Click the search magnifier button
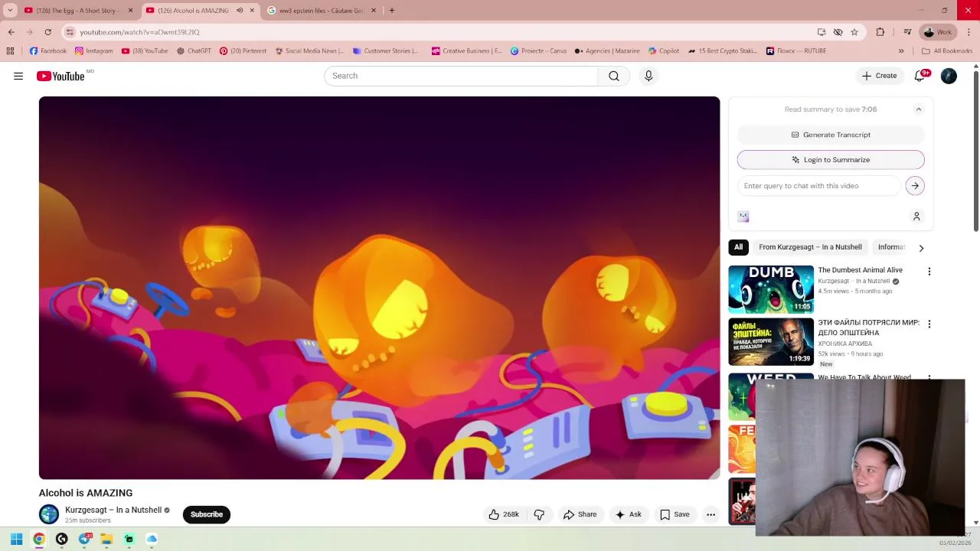This screenshot has width=980, height=551. 614,76
